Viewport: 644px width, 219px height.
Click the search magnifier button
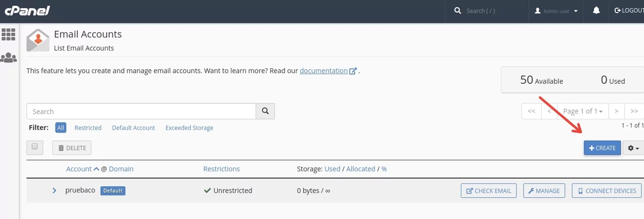[x=265, y=111]
